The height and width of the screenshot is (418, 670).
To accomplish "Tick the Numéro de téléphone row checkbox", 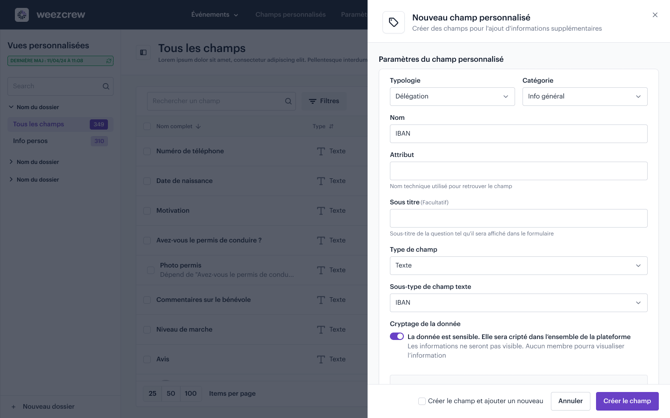I will [x=148, y=151].
